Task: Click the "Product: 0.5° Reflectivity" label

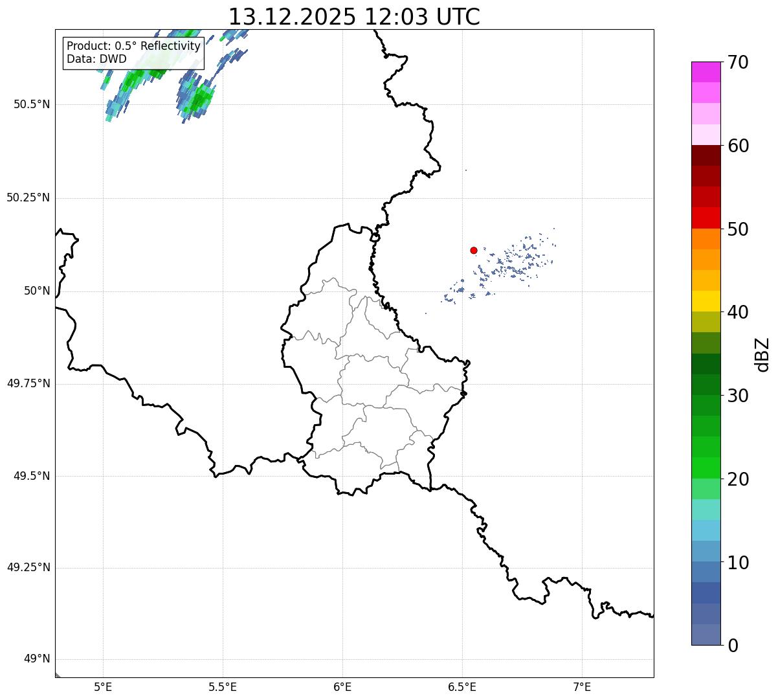Action: pyautogui.click(x=133, y=47)
